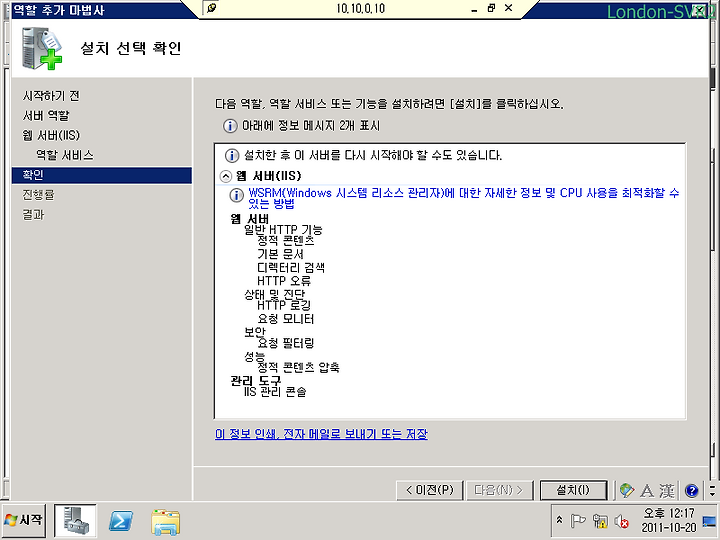Click the 디렉터리 검색 list entry
The width and height of the screenshot is (720, 540).
click(x=291, y=268)
